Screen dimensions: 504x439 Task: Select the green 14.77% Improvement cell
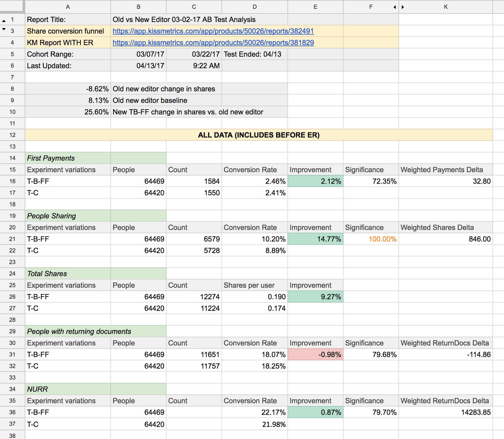point(315,239)
